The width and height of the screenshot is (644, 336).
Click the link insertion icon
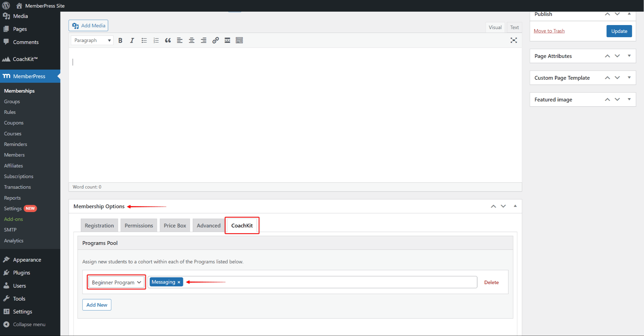point(216,40)
